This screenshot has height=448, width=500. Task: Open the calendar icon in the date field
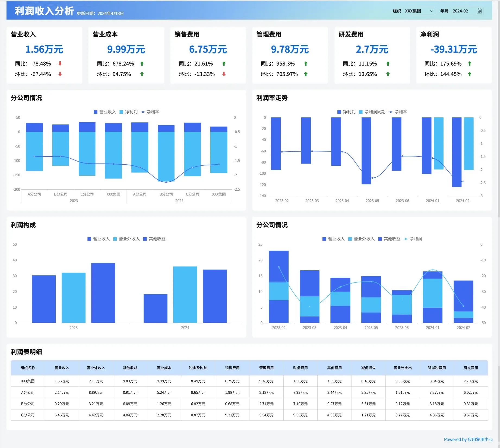479,11
